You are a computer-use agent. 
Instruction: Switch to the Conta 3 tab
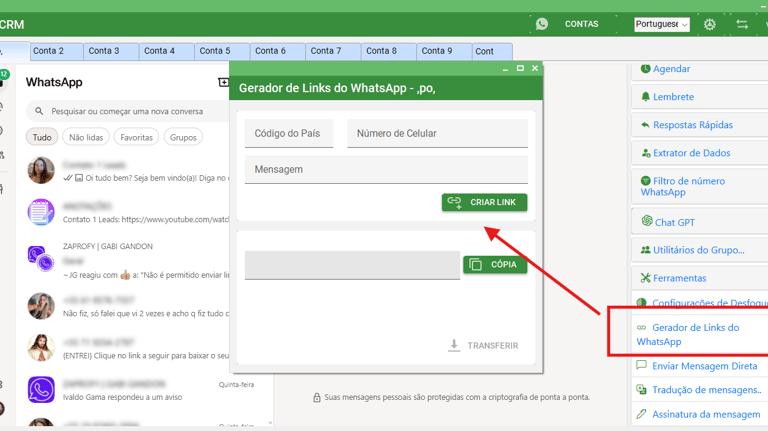click(112, 51)
